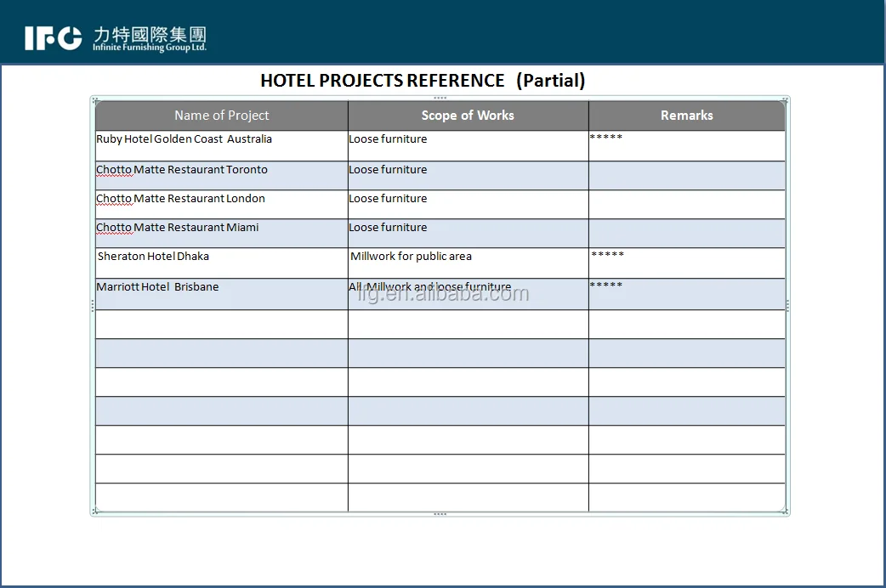Select the 'Chotto Matte Restaurant London' cell
Viewport: 886px width, 588px height.
point(181,199)
